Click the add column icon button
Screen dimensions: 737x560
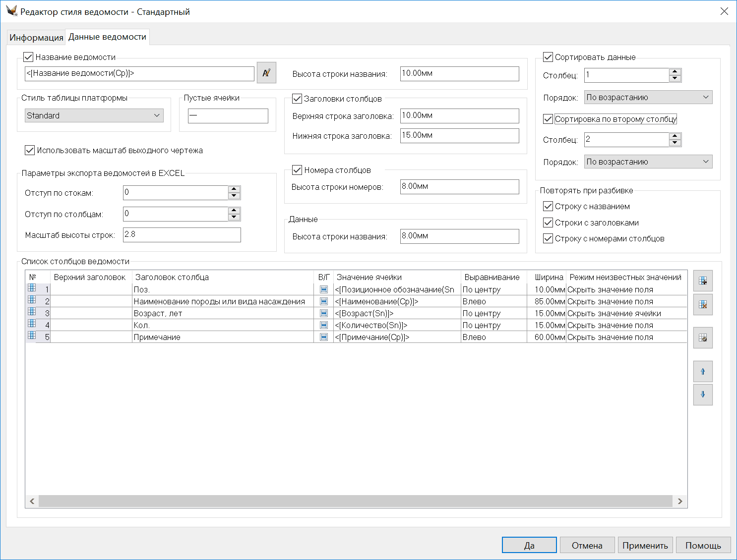[703, 281]
